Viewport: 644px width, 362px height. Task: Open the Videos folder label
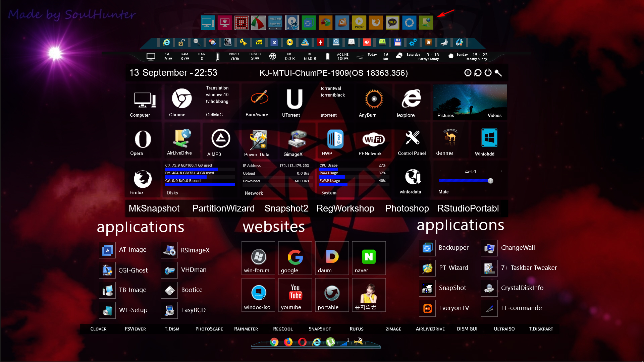coord(494,115)
